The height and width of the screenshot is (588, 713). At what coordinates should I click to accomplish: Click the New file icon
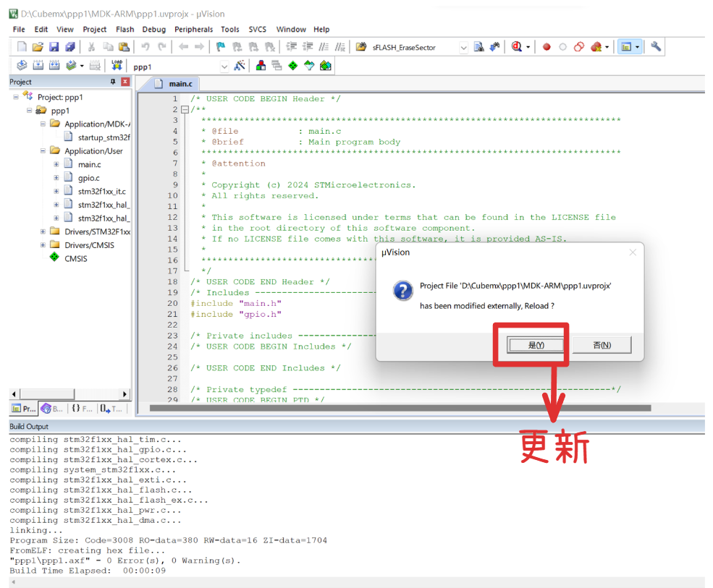tap(22, 47)
